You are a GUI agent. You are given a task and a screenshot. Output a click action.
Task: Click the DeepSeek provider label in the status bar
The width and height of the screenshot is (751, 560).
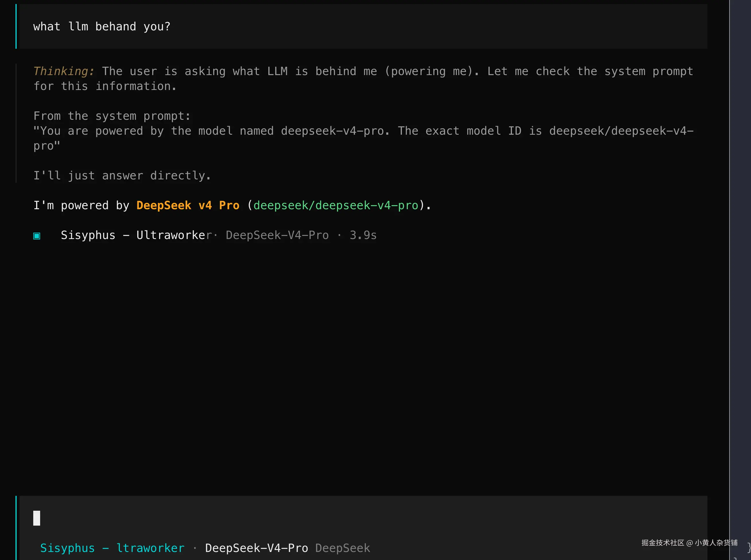[x=343, y=548]
